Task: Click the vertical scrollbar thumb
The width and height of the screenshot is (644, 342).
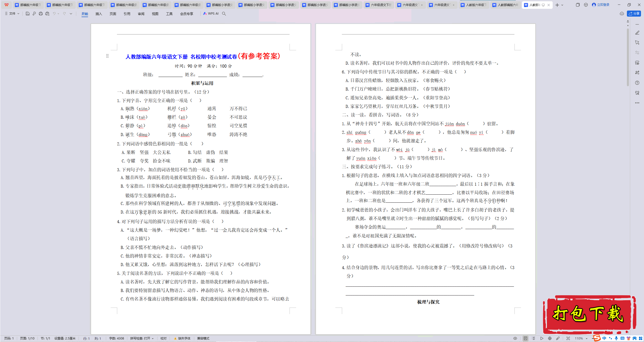Action: click(x=628, y=57)
